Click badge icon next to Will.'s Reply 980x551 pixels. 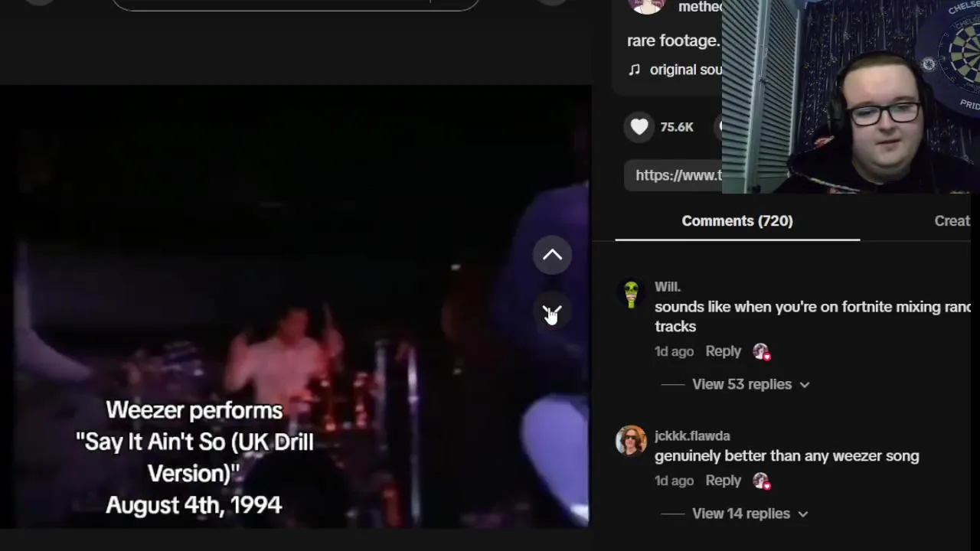(761, 351)
